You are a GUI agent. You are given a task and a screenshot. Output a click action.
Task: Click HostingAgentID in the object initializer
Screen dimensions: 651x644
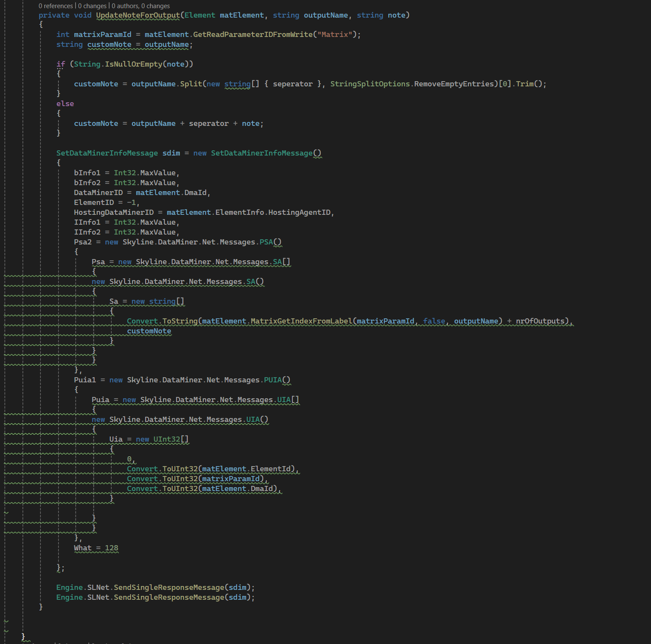tap(299, 213)
